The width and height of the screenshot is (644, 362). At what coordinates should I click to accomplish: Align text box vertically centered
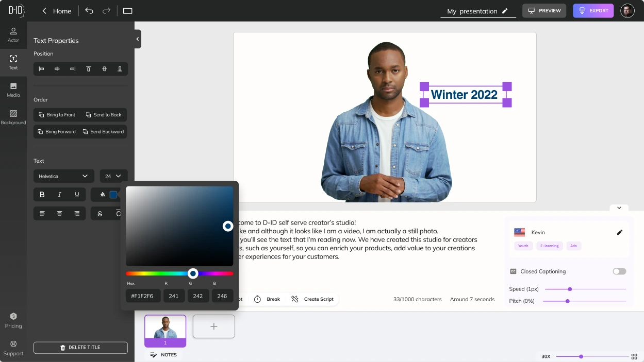tap(104, 69)
